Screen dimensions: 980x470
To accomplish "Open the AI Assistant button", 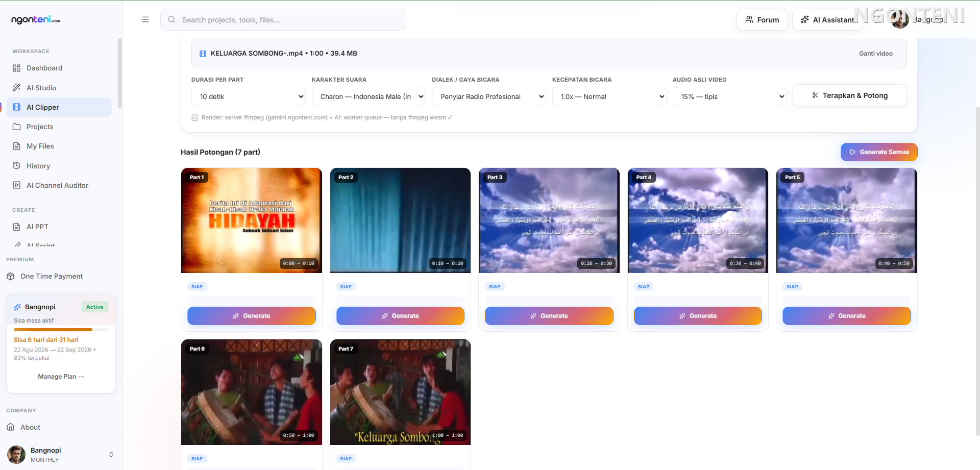I will coord(827,19).
